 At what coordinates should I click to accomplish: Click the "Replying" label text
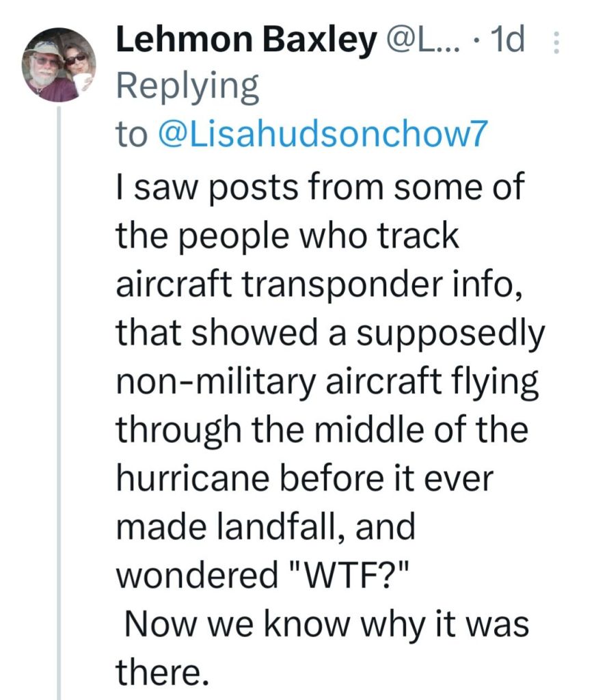tap(188, 87)
